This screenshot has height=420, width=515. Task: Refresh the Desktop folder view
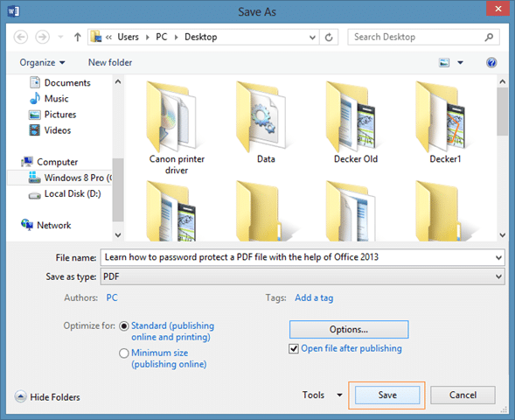329,38
